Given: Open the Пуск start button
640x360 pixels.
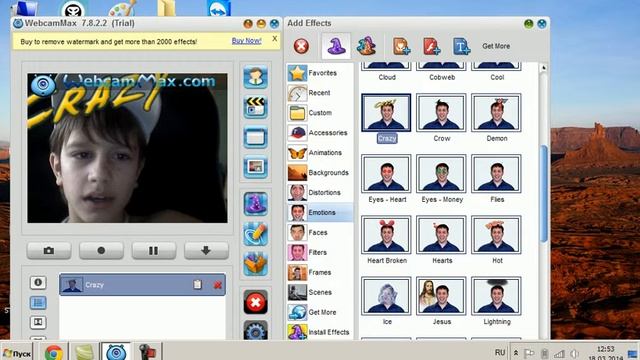Looking at the screenshot, I should [17, 353].
